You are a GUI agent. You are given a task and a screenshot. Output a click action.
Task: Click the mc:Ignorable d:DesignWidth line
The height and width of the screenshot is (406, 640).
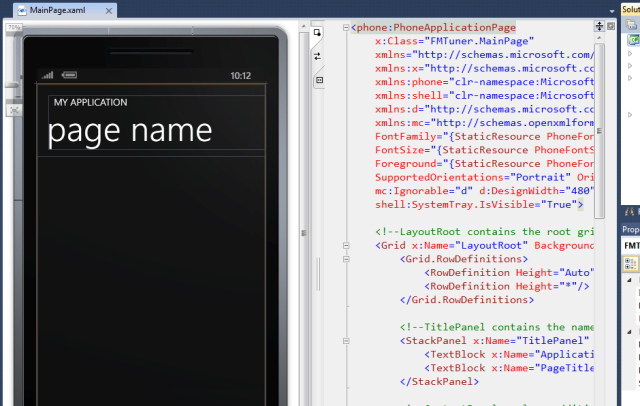pyautogui.click(x=484, y=191)
